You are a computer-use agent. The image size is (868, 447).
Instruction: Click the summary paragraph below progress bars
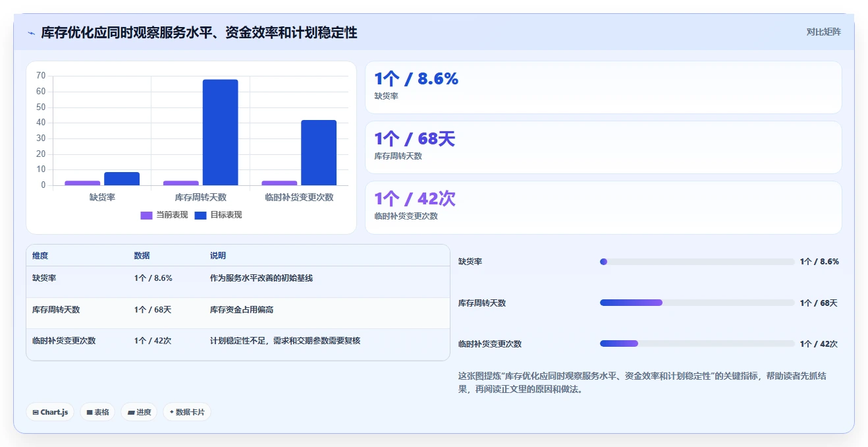[643, 382]
